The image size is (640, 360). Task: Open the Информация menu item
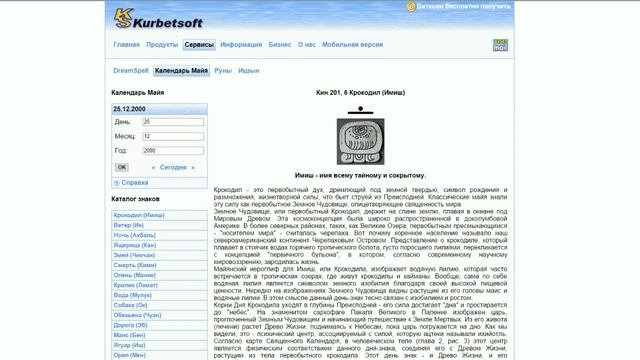[241, 44]
